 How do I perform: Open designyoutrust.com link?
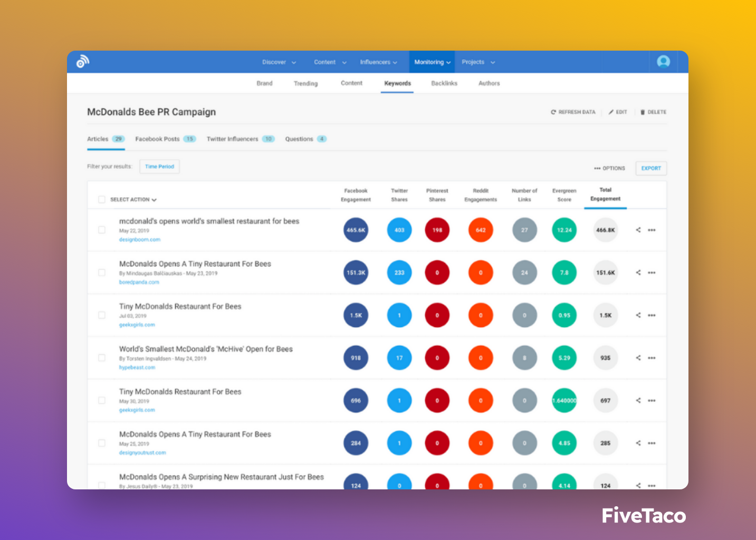click(x=142, y=452)
